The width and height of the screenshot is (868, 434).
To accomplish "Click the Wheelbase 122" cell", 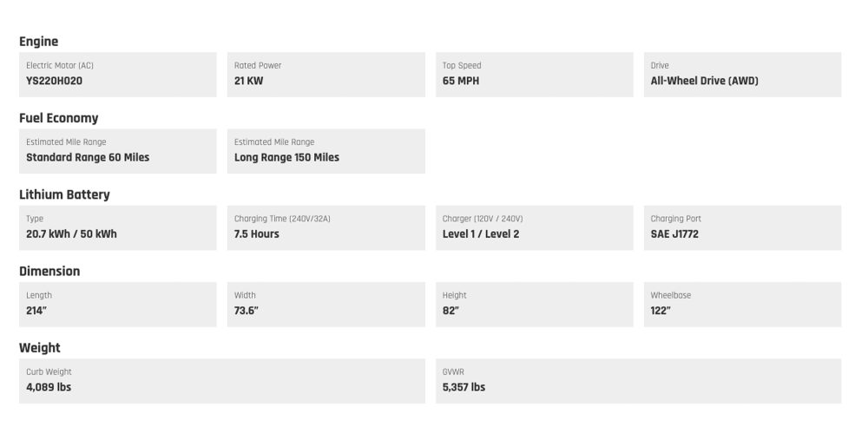I will pyautogui.click(x=742, y=304).
